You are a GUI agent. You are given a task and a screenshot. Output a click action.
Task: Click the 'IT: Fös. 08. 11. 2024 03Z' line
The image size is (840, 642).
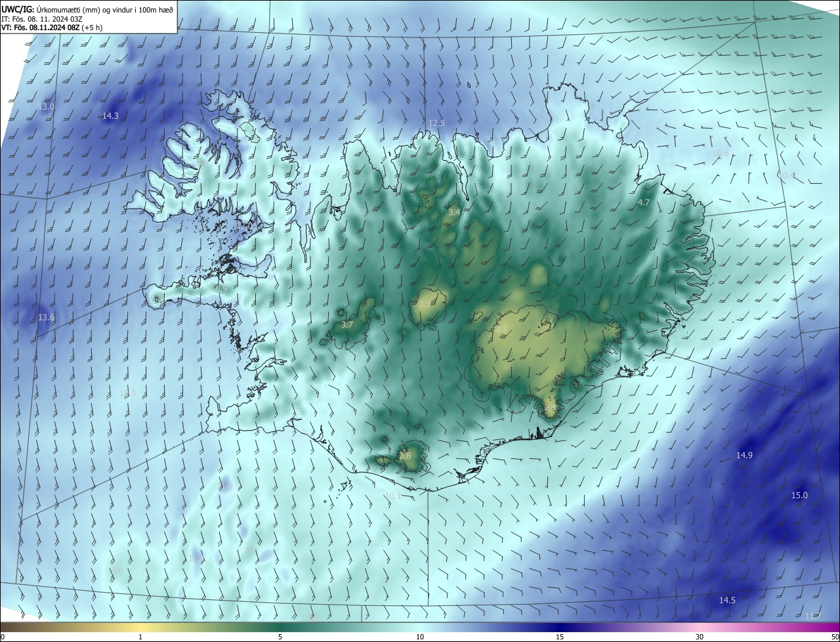pos(42,19)
